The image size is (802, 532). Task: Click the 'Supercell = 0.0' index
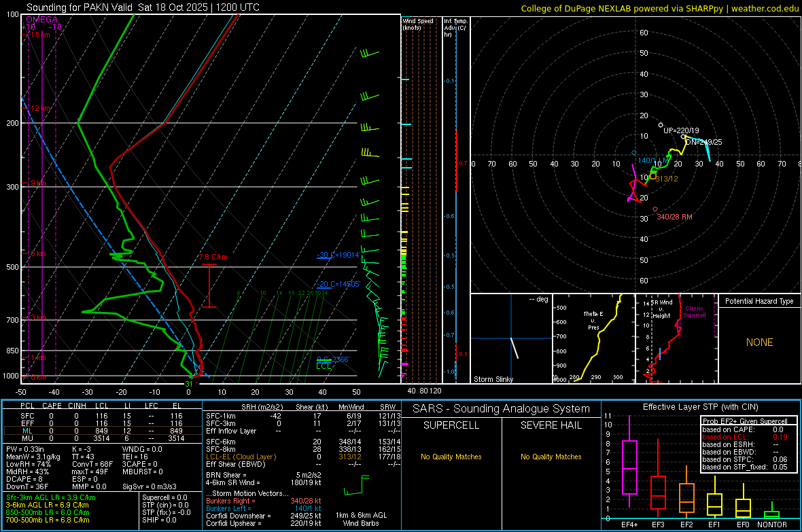click(x=164, y=497)
